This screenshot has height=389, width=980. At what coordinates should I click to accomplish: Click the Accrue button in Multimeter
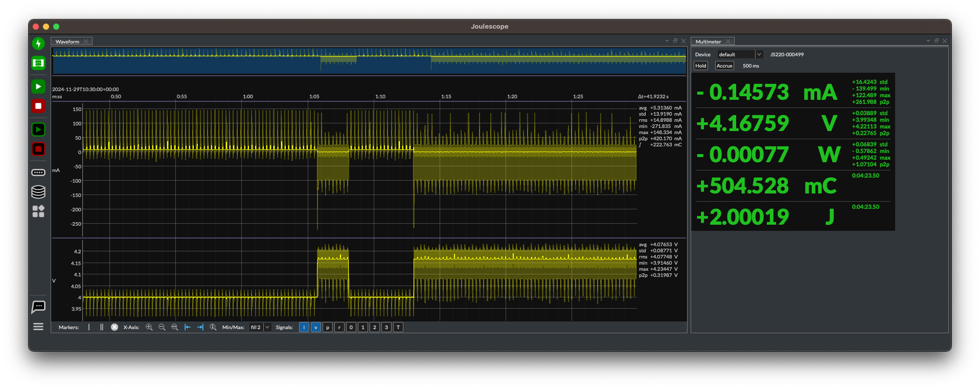coord(724,66)
